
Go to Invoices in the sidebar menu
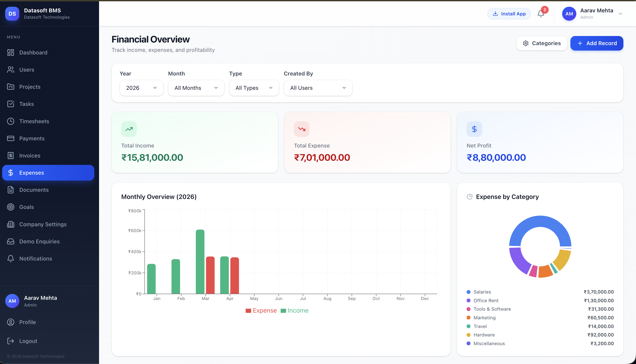tap(30, 156)
